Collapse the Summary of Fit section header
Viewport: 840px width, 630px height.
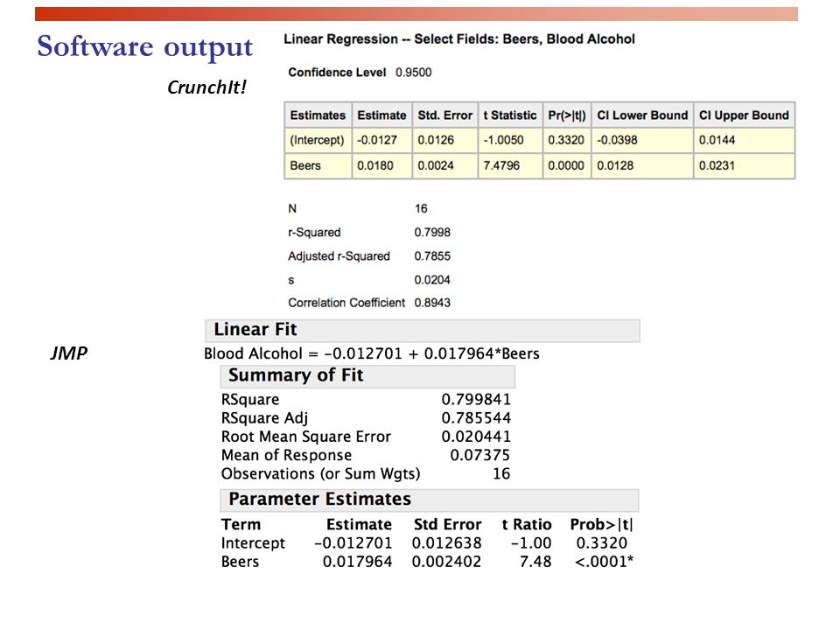367,376
